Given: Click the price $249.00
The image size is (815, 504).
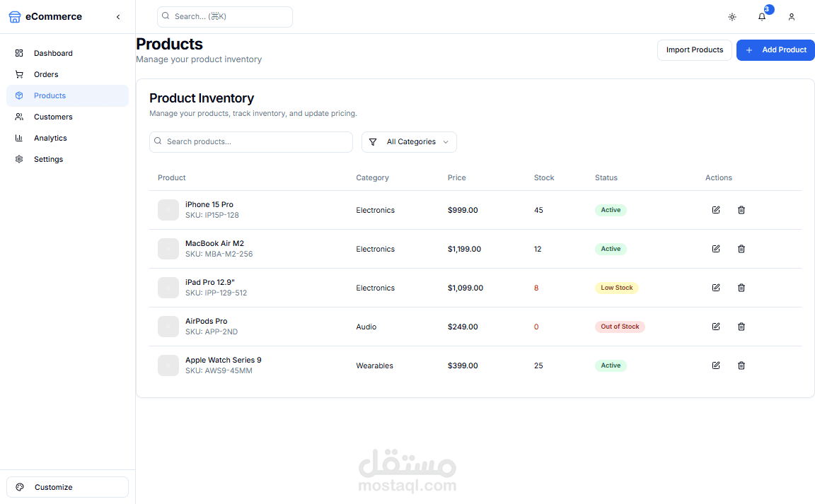Looking at the screenshot, I should tap(463, 327).
